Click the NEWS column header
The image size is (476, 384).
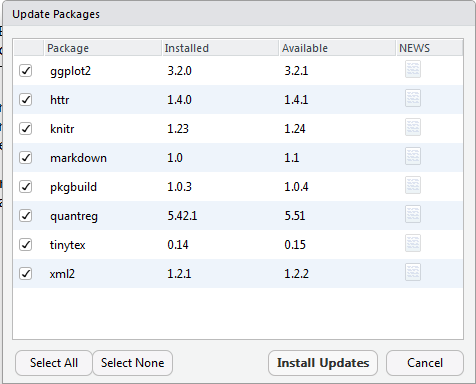click(430, 48)
